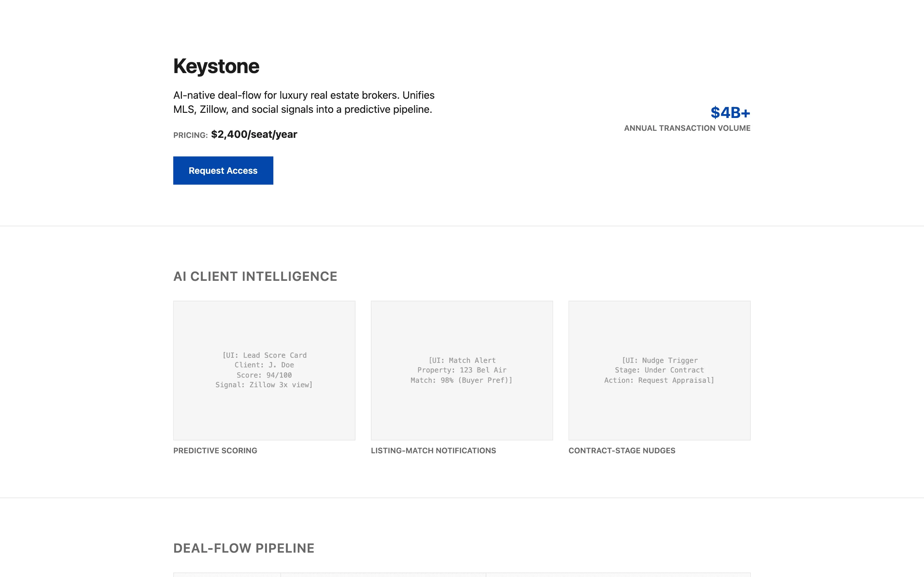
Task: Click the Request Access button
Action: 223,171
